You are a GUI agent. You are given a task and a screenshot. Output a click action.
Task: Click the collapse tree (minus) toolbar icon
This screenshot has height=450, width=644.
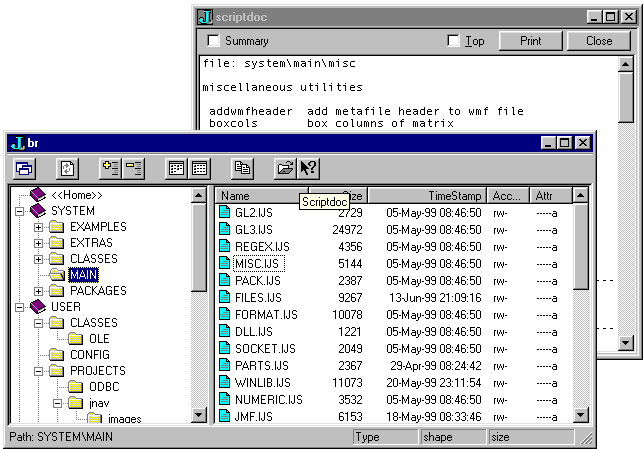click(133, 169)
